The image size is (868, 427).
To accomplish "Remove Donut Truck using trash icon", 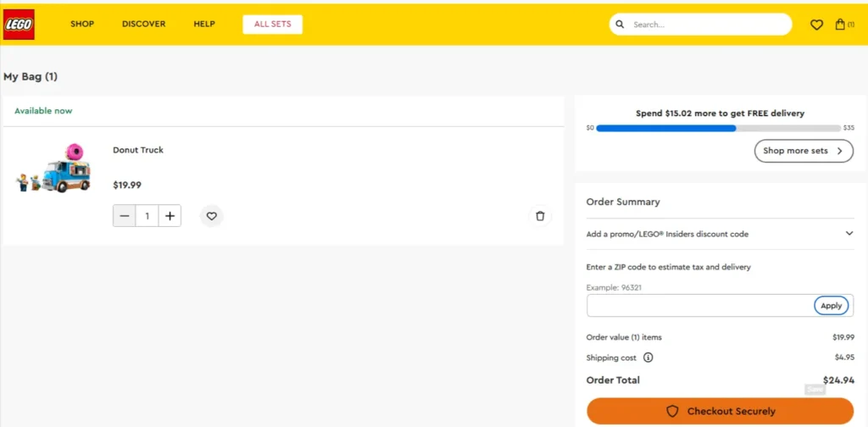I will 540,216.
